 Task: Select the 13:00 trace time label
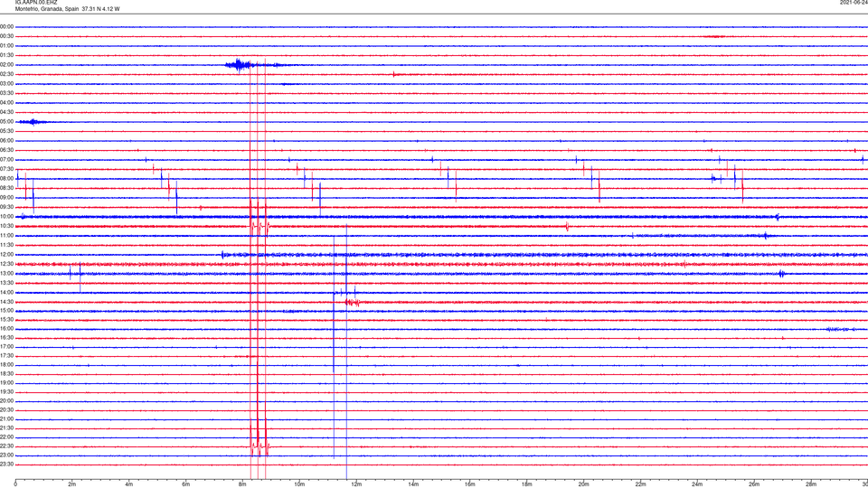[x=6, y=274]
